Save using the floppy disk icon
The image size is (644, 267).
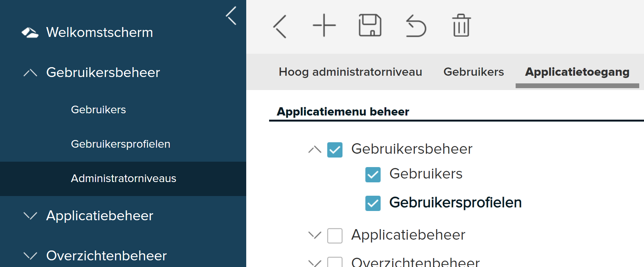click(370, 25)
